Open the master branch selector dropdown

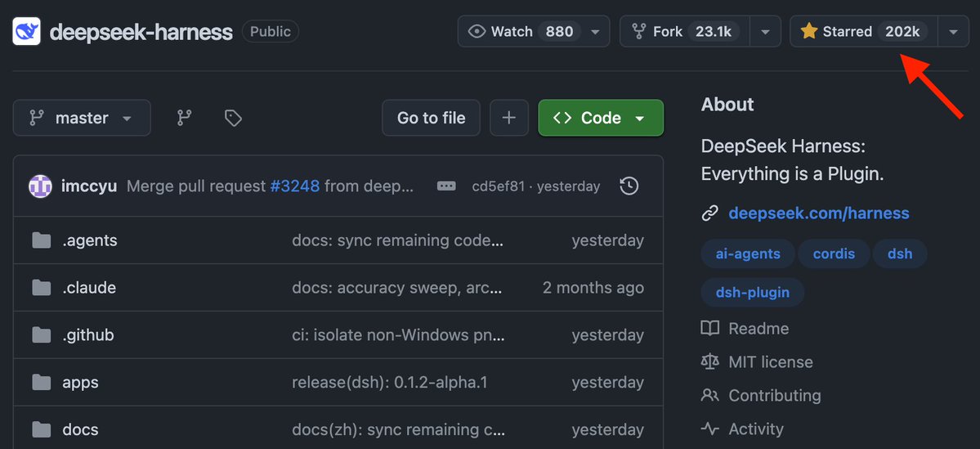click(x=82, y=118)
